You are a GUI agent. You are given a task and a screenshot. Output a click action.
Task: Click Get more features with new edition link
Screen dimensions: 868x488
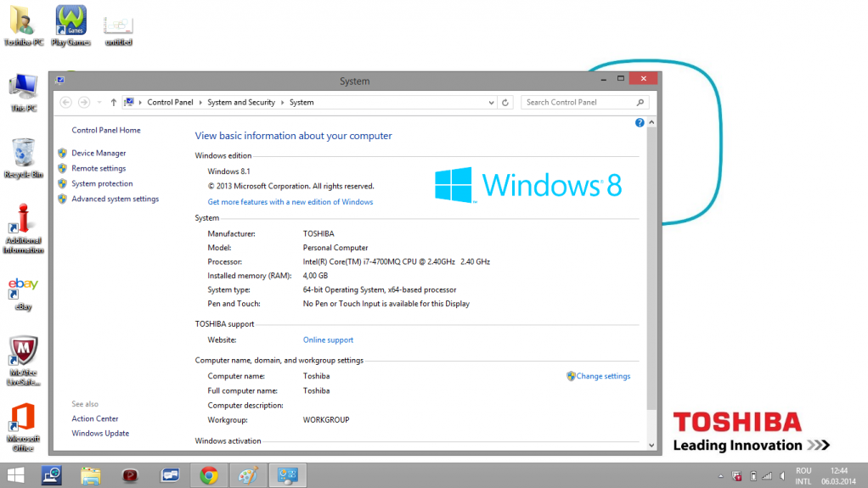(x=290, y=202)
